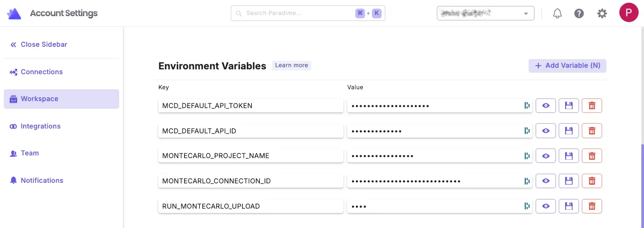Save the MONTECARLO_PROJECT_NAME variable
Screen dimensions: 644x228
click(569, 156)
